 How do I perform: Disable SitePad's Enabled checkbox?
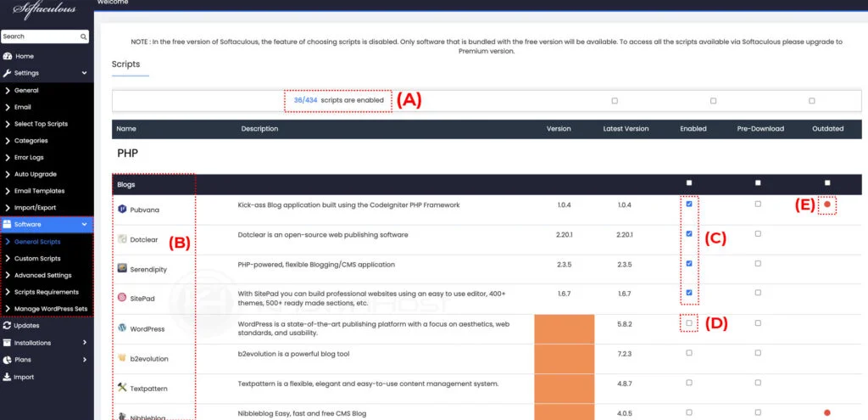(x=688, y=293)
